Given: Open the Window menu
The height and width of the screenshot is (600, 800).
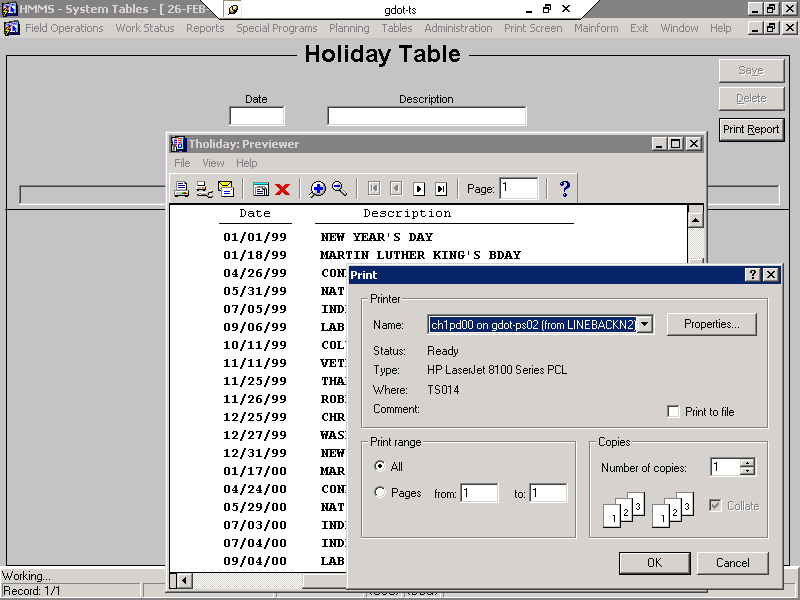Looking at the screenshot, I should [679, 28].
